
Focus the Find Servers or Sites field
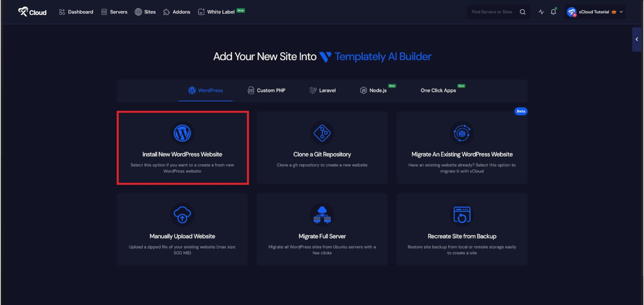(492, 12)
